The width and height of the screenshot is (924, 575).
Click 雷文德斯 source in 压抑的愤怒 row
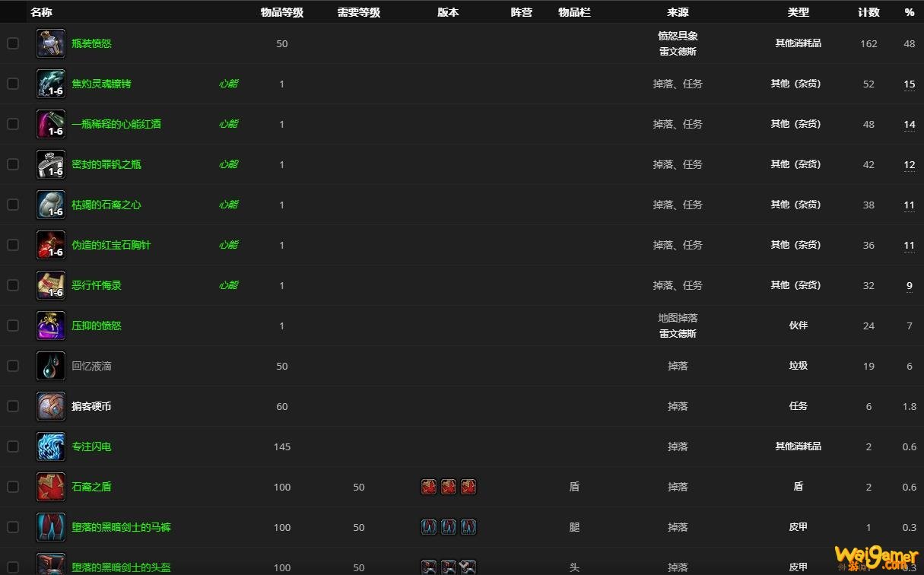point(678,334)
